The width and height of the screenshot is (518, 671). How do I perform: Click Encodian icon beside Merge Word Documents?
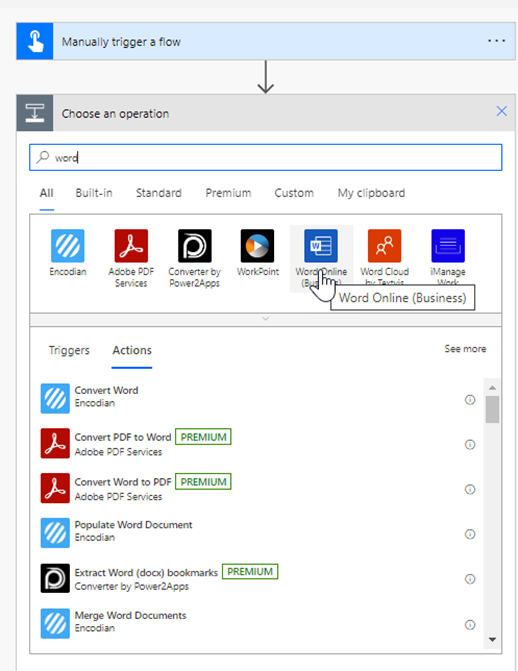point(55,623)
